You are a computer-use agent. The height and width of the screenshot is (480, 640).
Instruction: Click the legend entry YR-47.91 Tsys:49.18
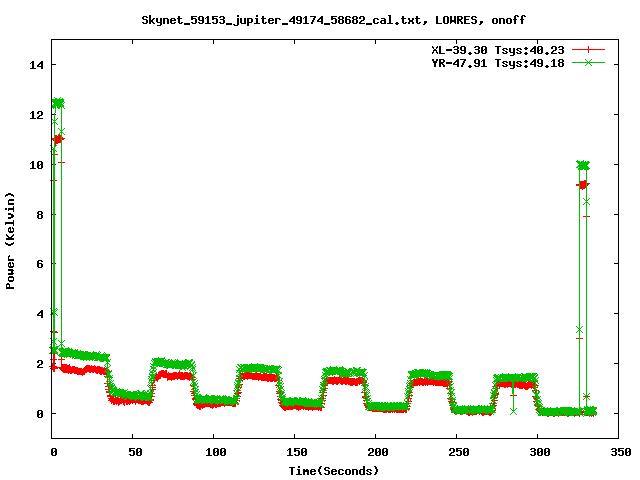(498, 63)
